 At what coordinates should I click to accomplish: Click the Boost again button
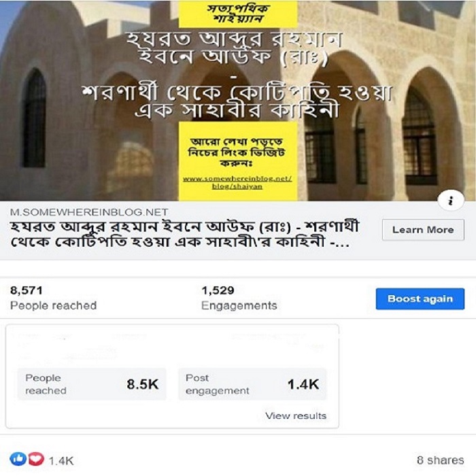pos(420,299)
